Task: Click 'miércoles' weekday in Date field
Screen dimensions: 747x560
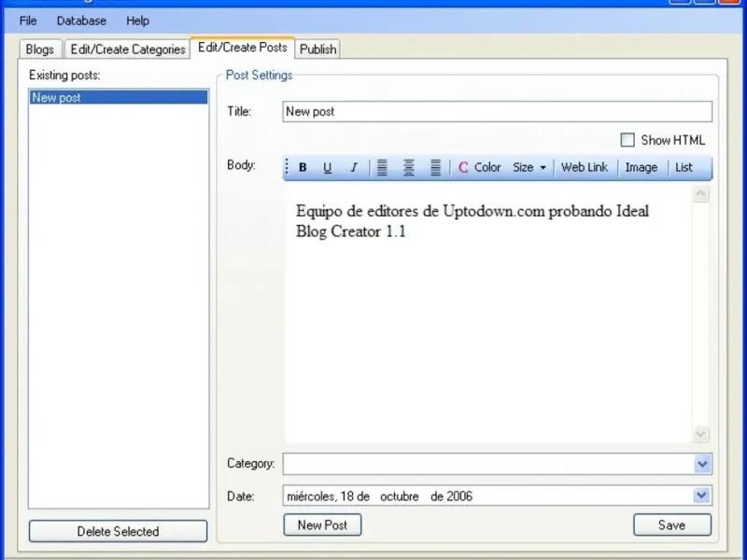Action: pyautogui.click(x=313, y=497)
